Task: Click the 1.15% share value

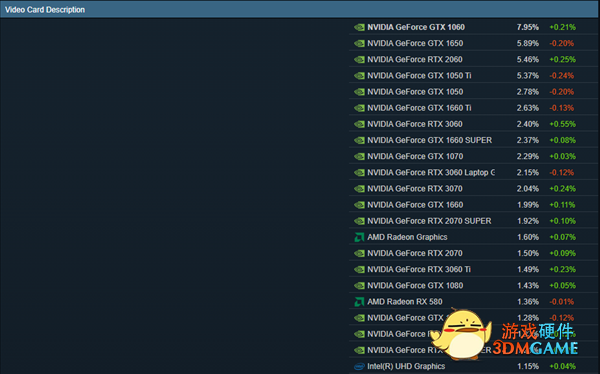Action: (x=528, y=366)
